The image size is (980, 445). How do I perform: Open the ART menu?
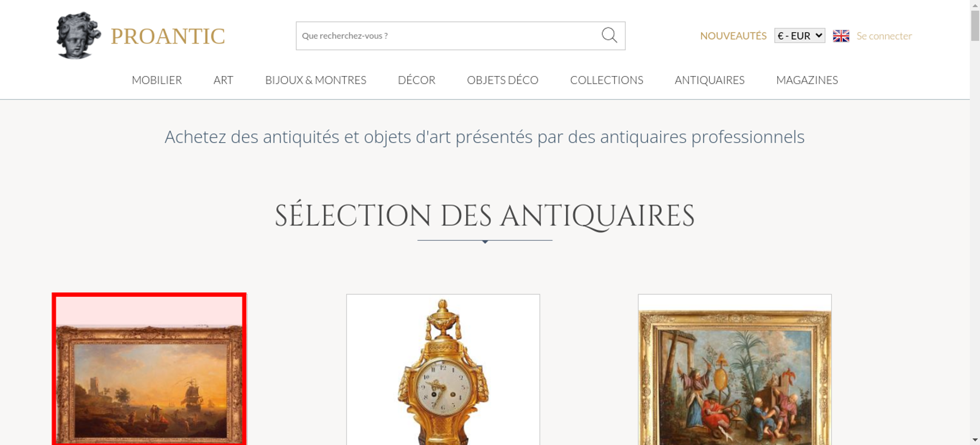(x=223, y=80)
